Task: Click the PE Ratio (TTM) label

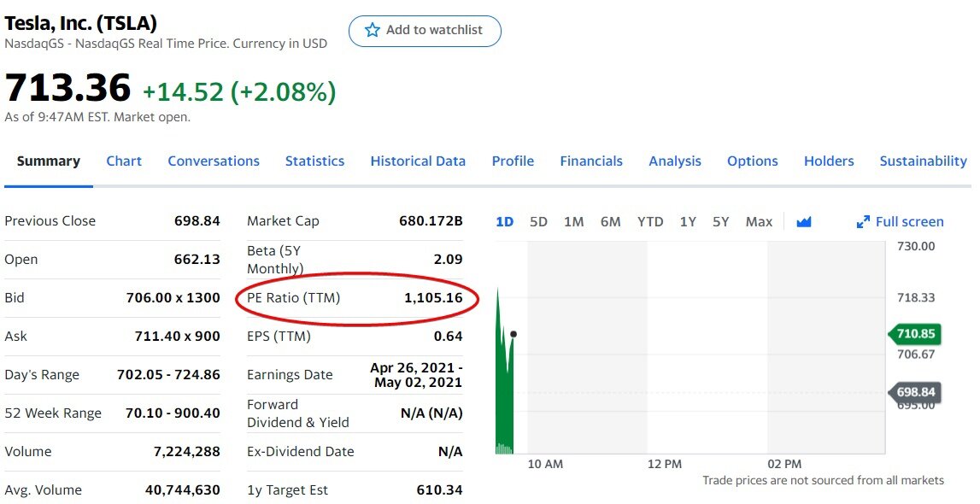Action: point(294,298)
